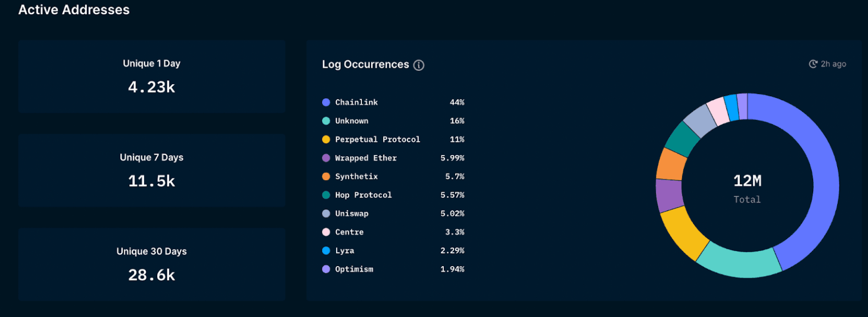
Task: Click the teal Unknown legend dot
Action: (x=326, y=121)
